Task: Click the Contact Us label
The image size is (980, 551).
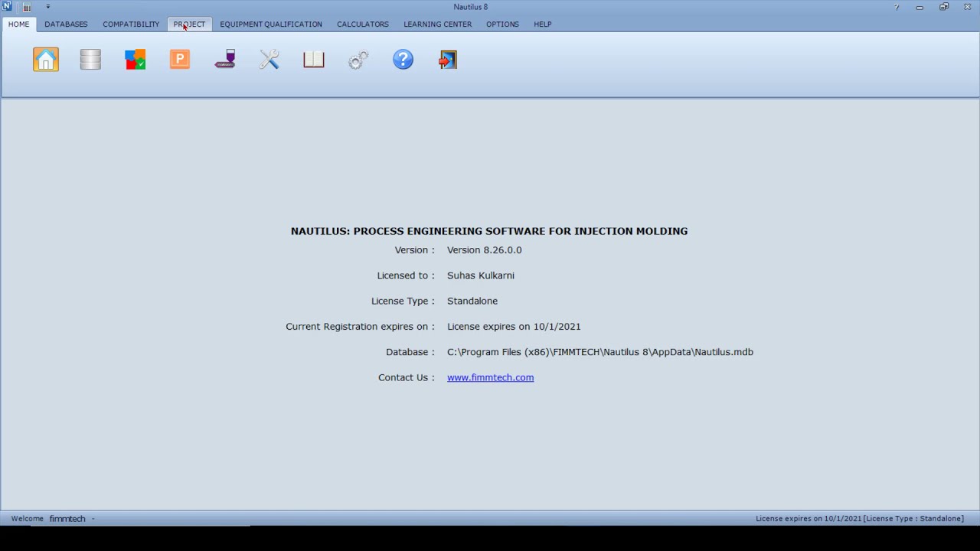Action: tap(406, 377)
